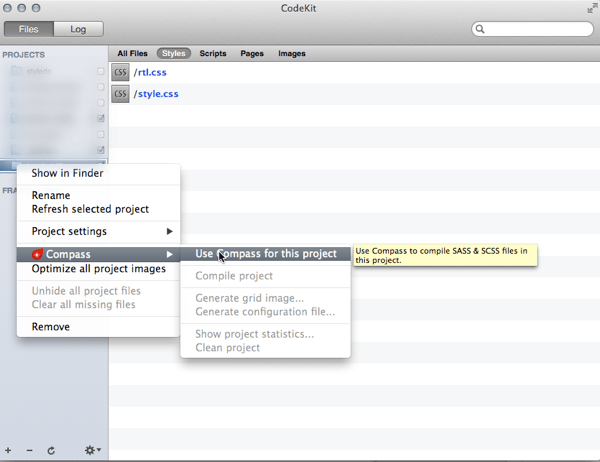Select Use Compass for this project
Screen dimensions: 600x462
click(x=266, y=254)
